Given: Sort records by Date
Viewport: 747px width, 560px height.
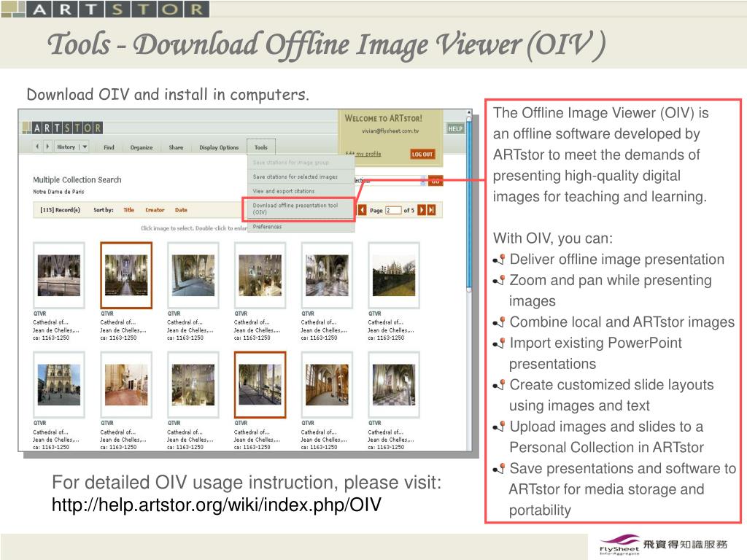Looking at the screenshot, I should click(181, 210).
